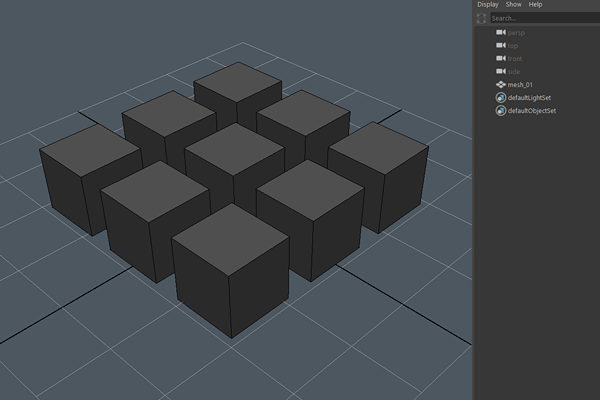The height and width of the screenshot is (400, 600).
Task: Open the Help menu
Action: click(536, 5)
